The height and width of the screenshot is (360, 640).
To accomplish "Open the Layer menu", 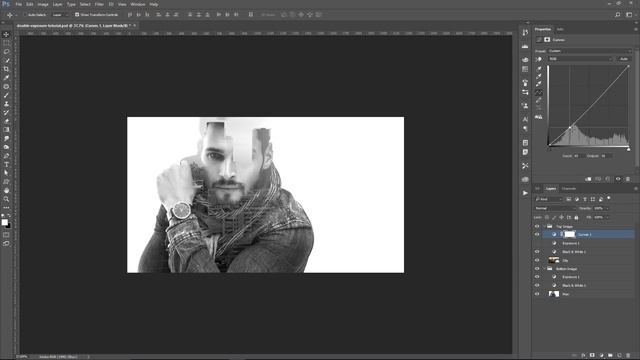I will pyautogui.click(x=58, y=4).
